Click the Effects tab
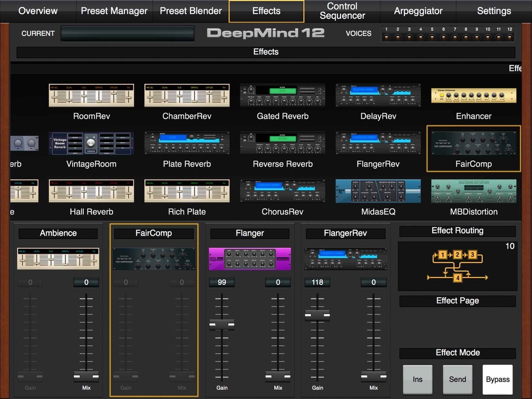Screen dimensions: 532x399 point(266,11)
